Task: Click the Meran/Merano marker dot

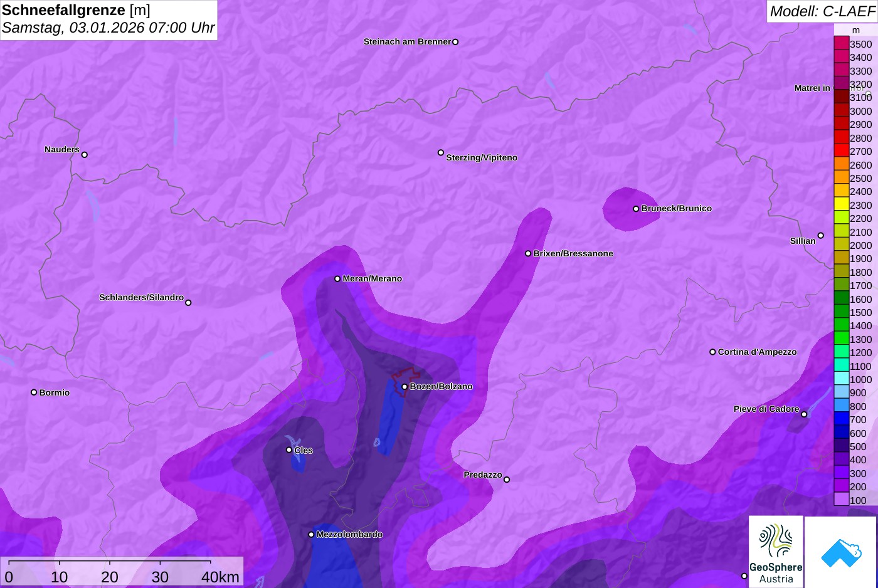Action: point(337,279)
